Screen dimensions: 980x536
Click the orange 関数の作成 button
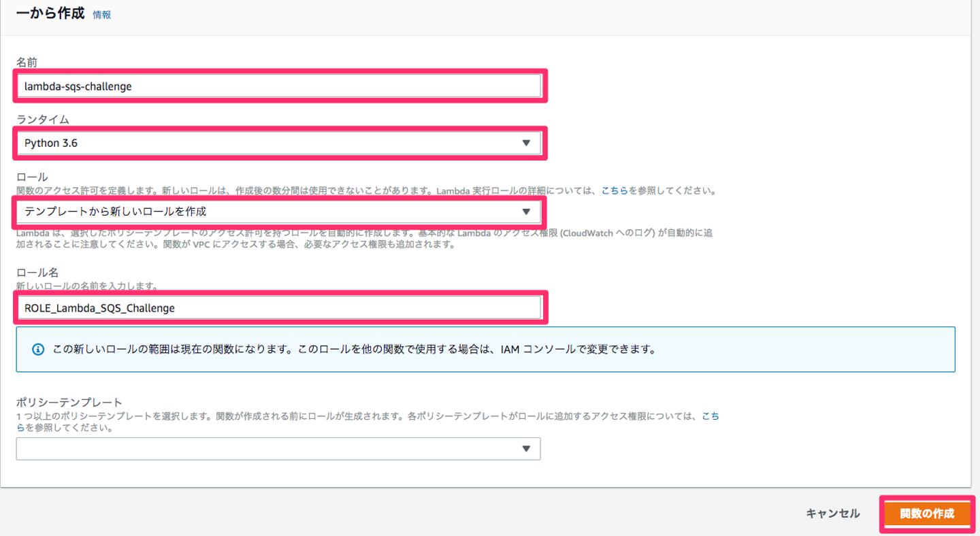tap(927, 514)
